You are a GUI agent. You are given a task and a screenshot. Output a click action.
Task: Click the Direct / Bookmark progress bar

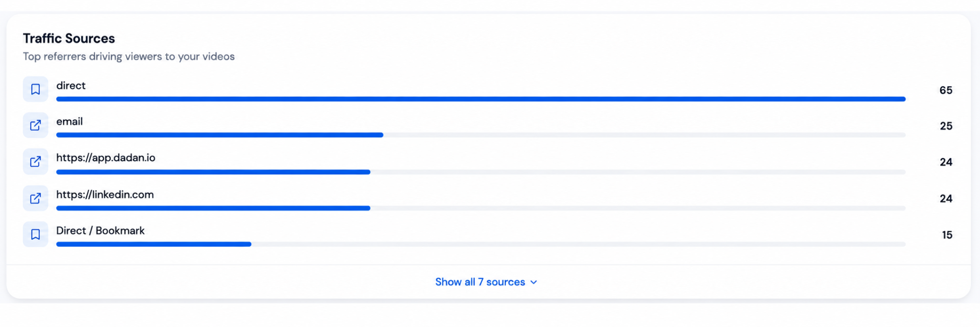click(481, 244)
